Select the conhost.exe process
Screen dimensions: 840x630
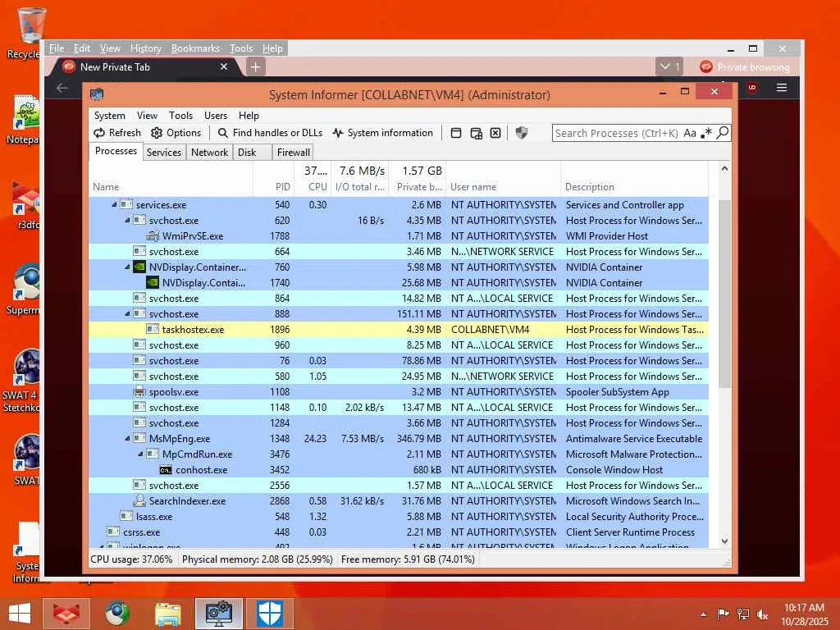click(x=399, y=470)
